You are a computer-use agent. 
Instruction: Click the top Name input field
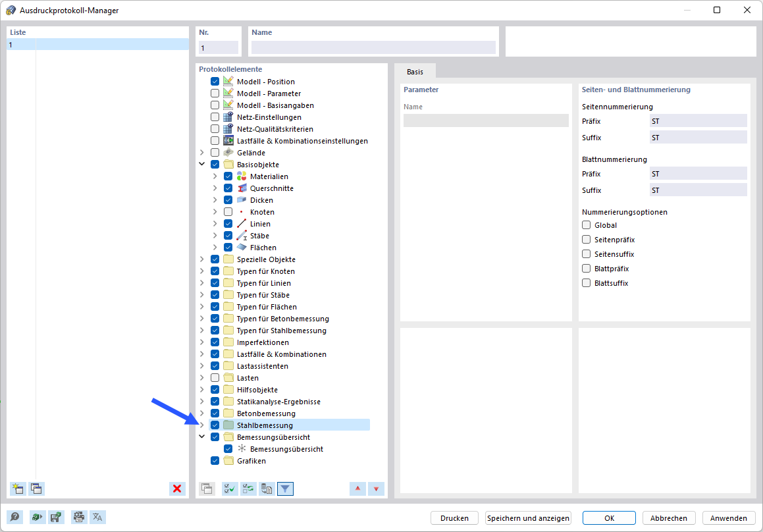[x=373, y=47]
